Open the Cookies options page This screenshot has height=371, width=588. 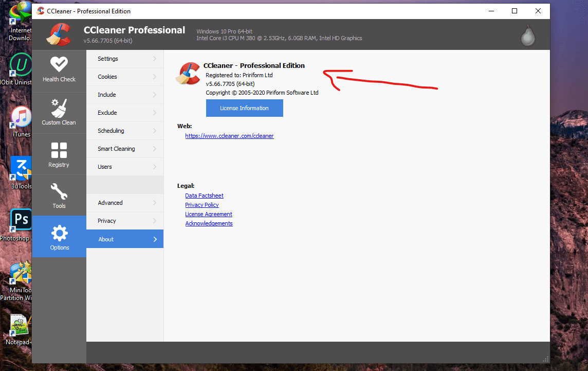[125, 77]
